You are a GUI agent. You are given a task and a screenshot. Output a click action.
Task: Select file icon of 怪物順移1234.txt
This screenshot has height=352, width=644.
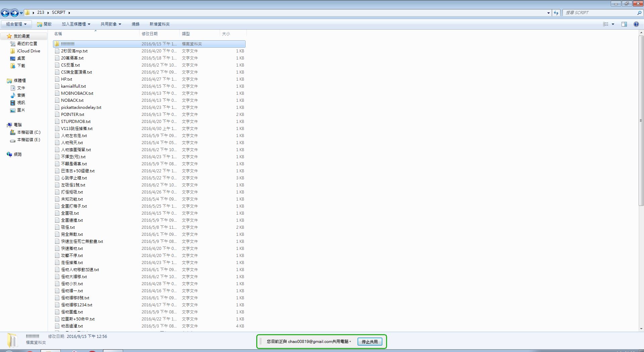(x=57, y=305)
